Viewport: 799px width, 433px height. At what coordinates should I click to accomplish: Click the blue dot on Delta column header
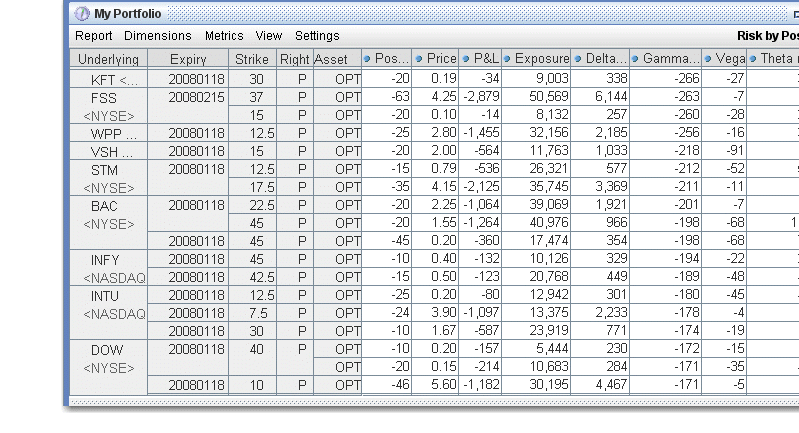coord(578,59)
